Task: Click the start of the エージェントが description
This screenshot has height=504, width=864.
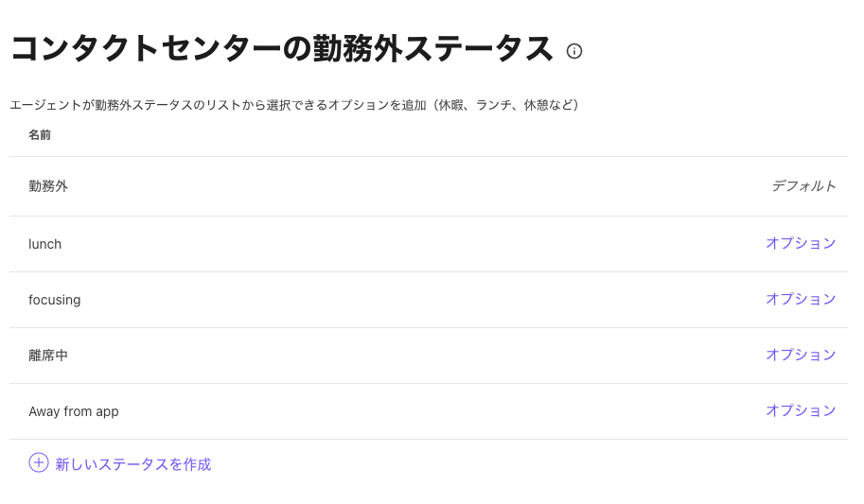Action: point(46,105)
